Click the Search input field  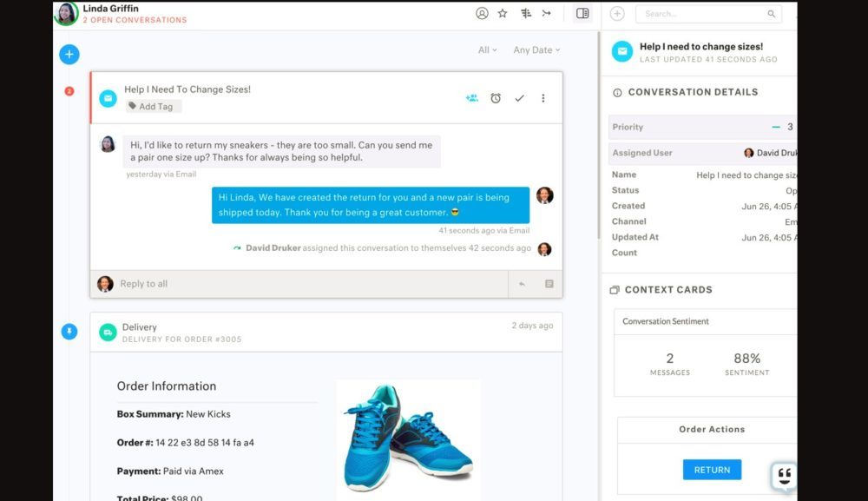(703, 14)
